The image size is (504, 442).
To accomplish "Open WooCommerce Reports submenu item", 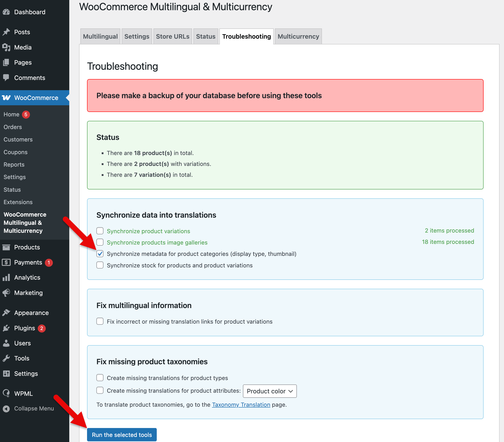I will point(14,165).
